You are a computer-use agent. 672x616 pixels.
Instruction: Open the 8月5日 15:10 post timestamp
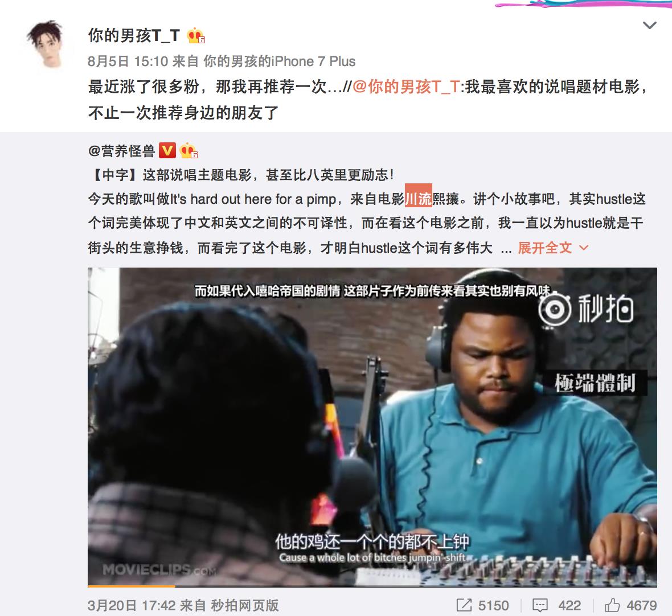tap(128, 61)
